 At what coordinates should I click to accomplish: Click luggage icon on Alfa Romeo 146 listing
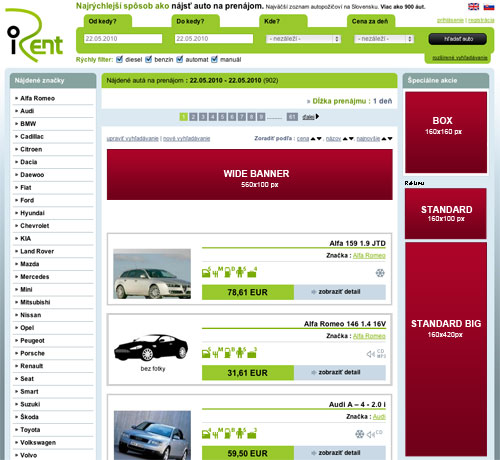coord(252,353)
